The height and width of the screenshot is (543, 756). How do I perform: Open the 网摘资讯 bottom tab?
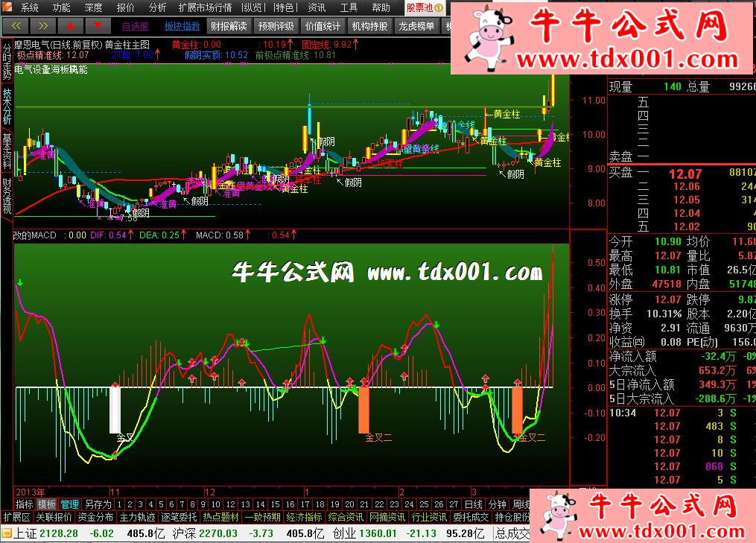click(x=387, y=517)
